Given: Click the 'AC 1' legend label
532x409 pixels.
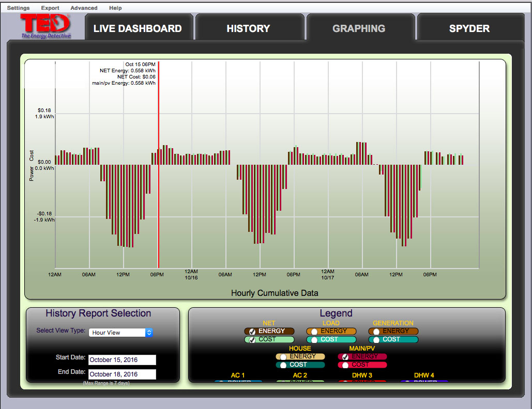Looking at the screenshot, I should click(238, 375).
